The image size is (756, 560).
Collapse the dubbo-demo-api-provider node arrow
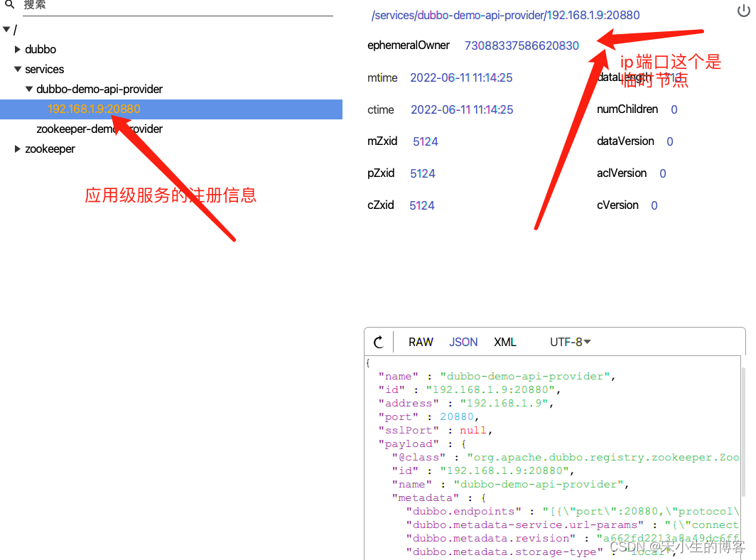[x=29, y=90]
